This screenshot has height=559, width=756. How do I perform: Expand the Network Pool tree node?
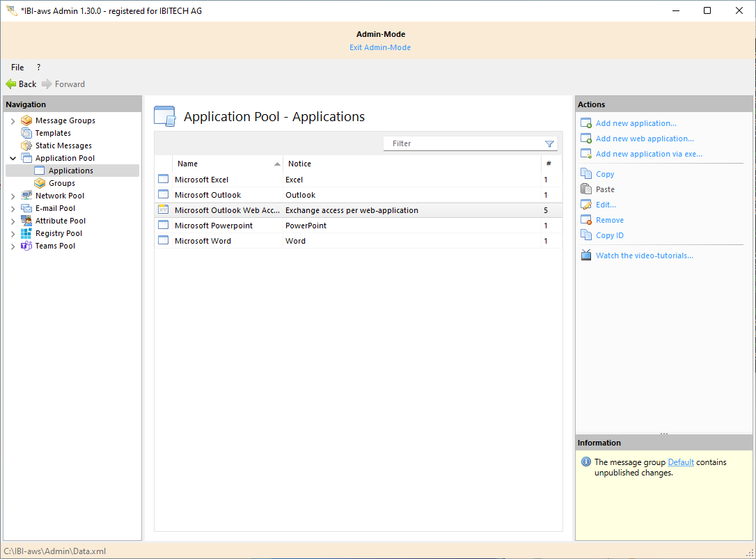coord(13,196)
